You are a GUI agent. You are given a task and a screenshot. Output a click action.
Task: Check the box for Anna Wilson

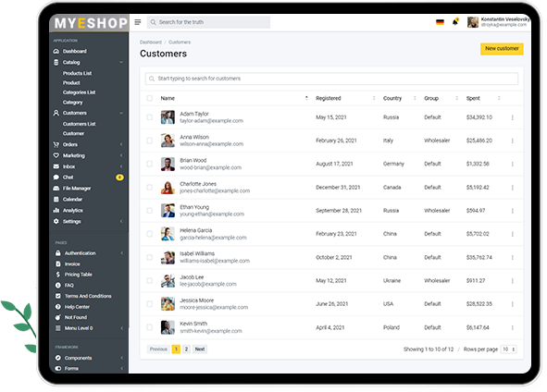[150, 141]
